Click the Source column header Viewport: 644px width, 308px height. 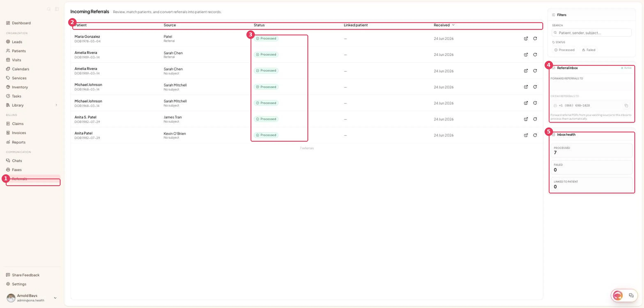coord(169,25)
